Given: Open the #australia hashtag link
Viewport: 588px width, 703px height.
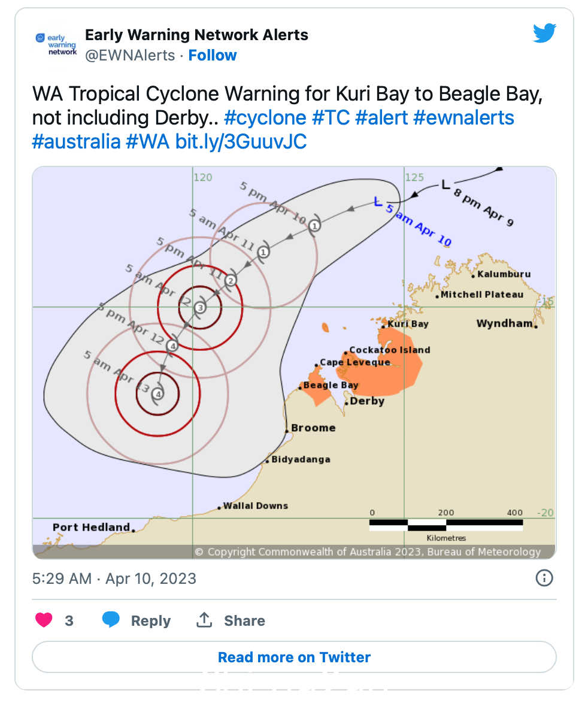Looking at the screenshot, I should click(x=76, y=142).
